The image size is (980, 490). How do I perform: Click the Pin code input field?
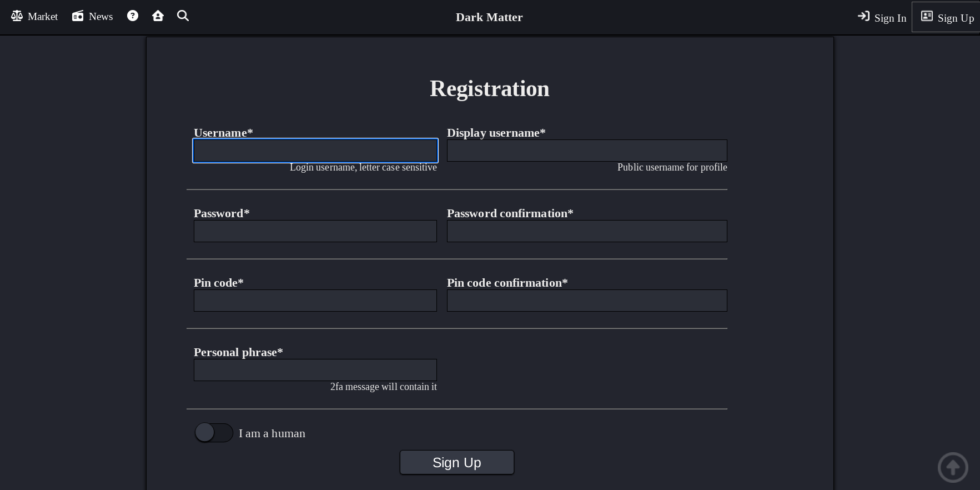click(x=315, y=300)
